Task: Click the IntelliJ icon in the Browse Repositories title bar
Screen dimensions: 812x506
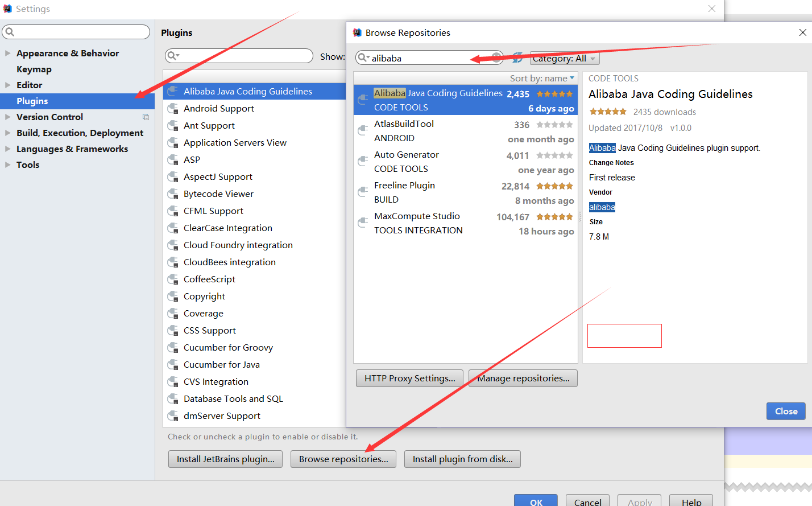Action: 357,33
